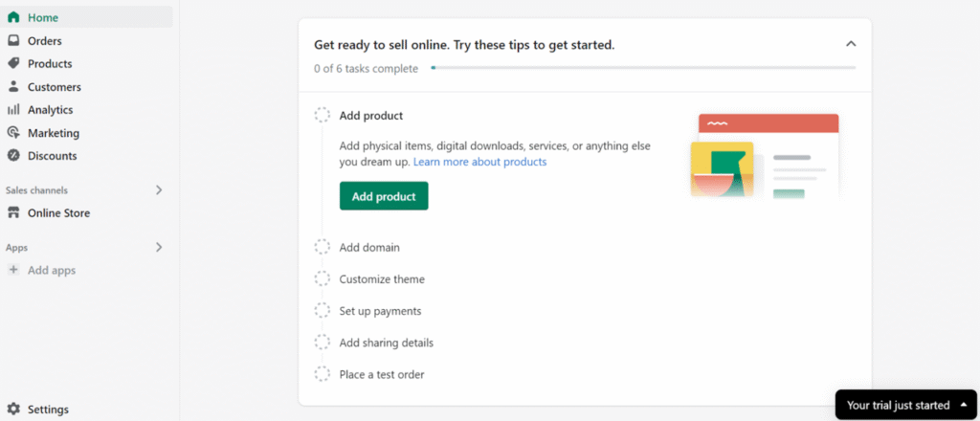Expand the Add sharing details task text
This screenshot has width=980, height=421.
pyautogui.click(x=387, y=343)
